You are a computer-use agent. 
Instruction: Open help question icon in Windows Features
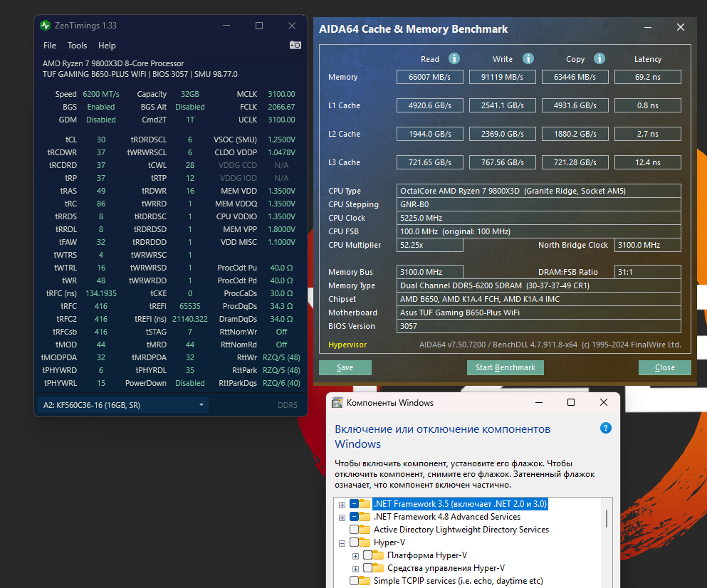(x=606, y=428)
